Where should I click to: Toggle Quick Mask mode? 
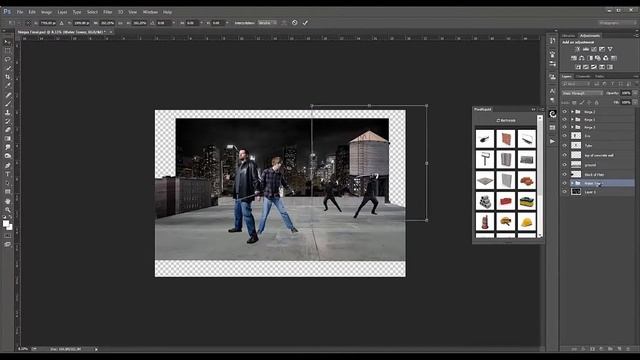coord(7,236)
